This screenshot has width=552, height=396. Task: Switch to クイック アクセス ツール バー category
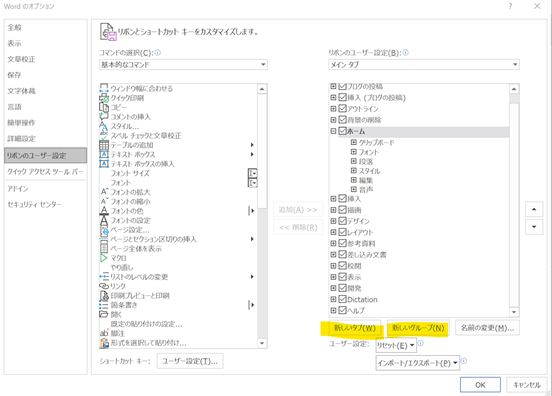[x=45, y=172]
